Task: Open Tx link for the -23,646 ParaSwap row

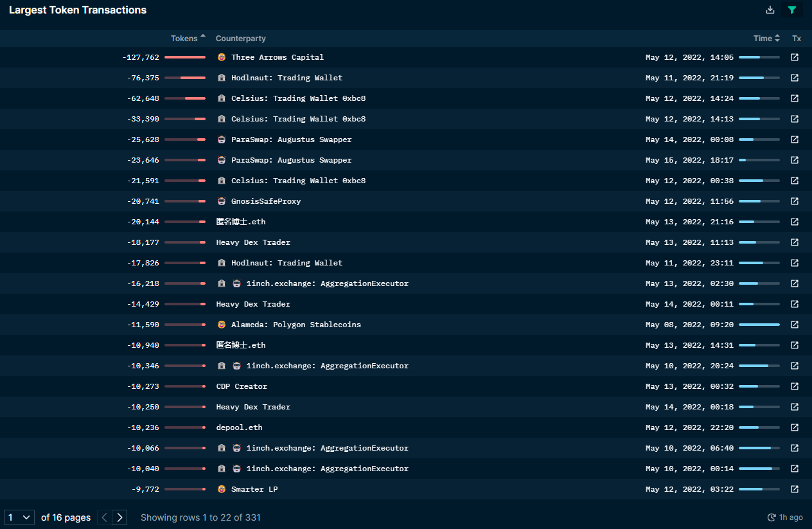Action: 795,160
